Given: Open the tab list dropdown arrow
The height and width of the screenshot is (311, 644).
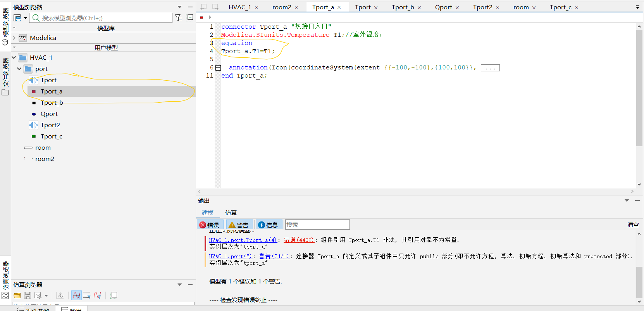Looking at the screenshot, I should (637, 7).
